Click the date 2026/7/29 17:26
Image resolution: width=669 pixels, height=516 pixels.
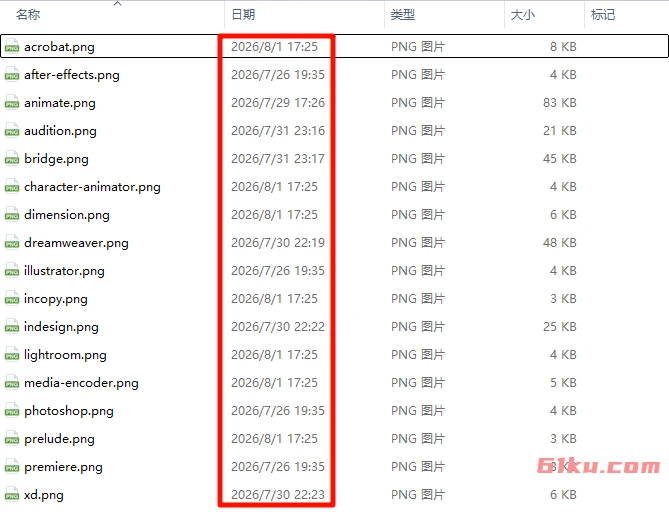point(278,102)
